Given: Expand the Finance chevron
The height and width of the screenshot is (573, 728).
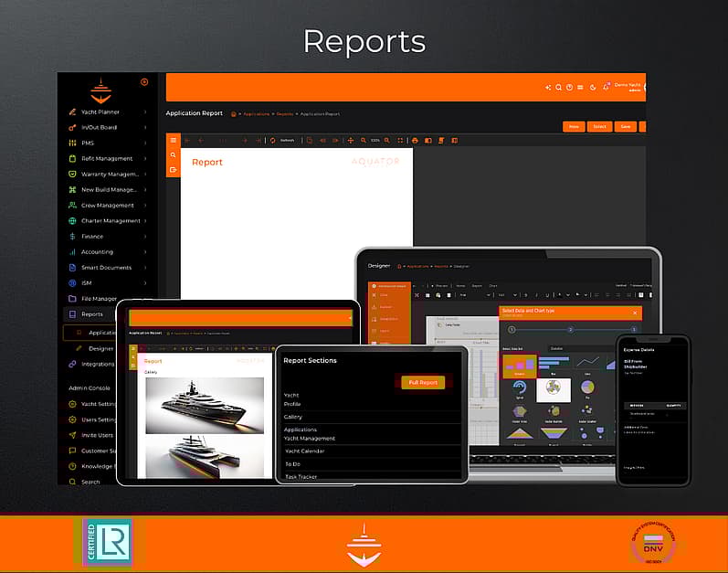Looking at the screenshot, I should [145, 237].
